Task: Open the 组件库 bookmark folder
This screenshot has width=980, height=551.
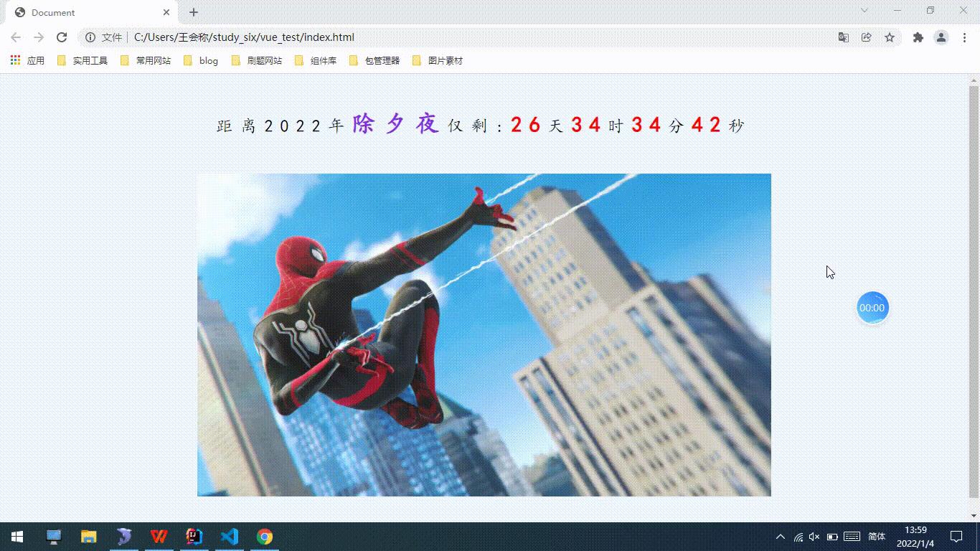Action: (x=315, y=61)
